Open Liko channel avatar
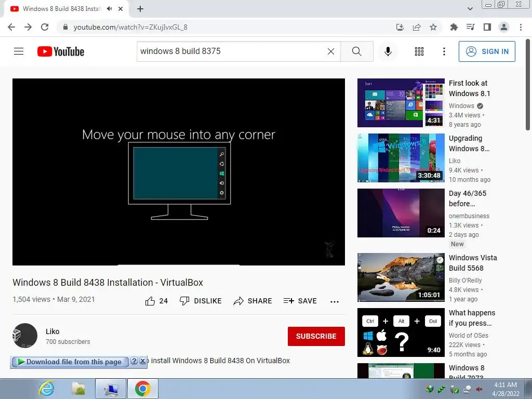532x399 pixels. [x=25, y=336]
